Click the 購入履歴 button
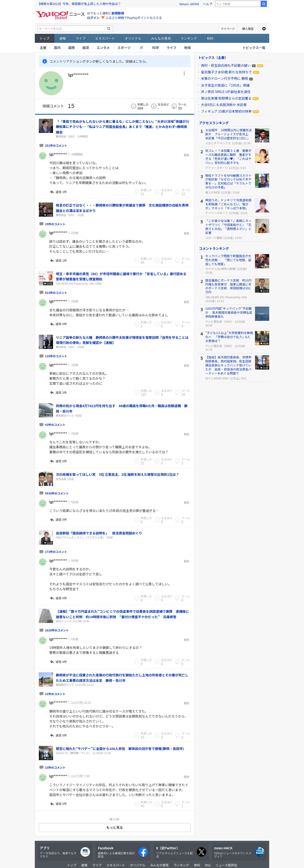304x868 pixels. tap(248, 29)
